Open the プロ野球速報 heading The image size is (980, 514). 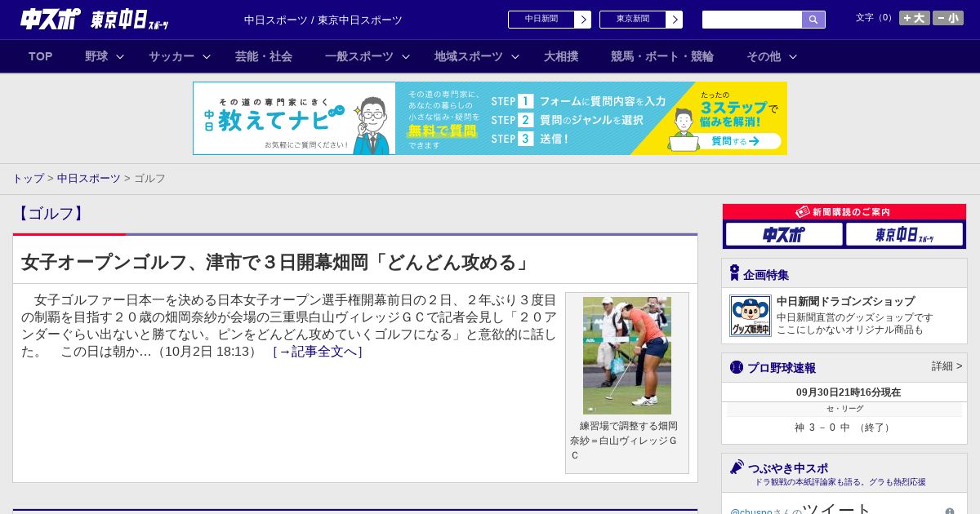(x=782, y=368)
